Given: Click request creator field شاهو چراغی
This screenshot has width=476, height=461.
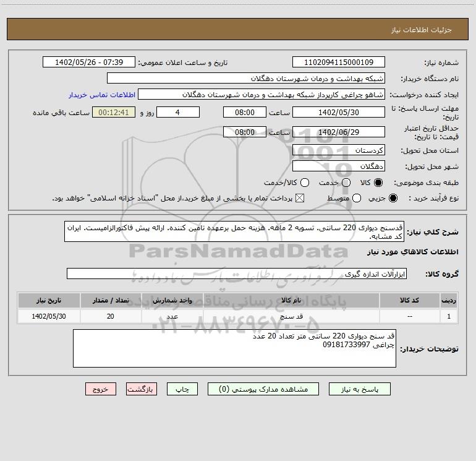Looking at the screenshot, I should coord(261,94).
